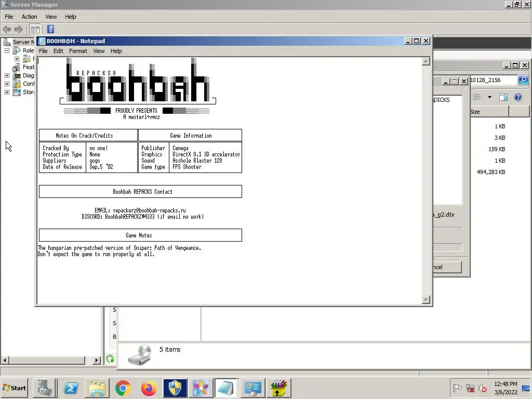Launch PowerShell from the taskbar
This screenshot has width=532, height=399.
[x=71, y=388]
